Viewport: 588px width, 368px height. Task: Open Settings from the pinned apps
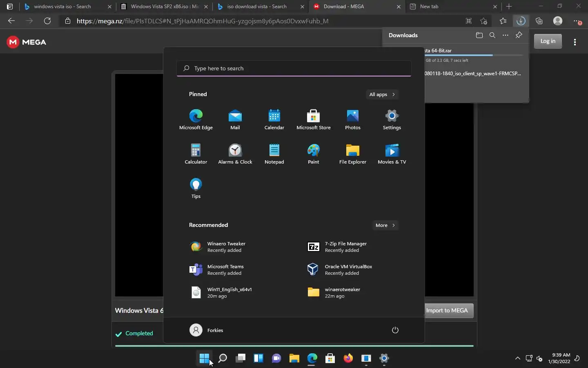click(x=392, y=119)
